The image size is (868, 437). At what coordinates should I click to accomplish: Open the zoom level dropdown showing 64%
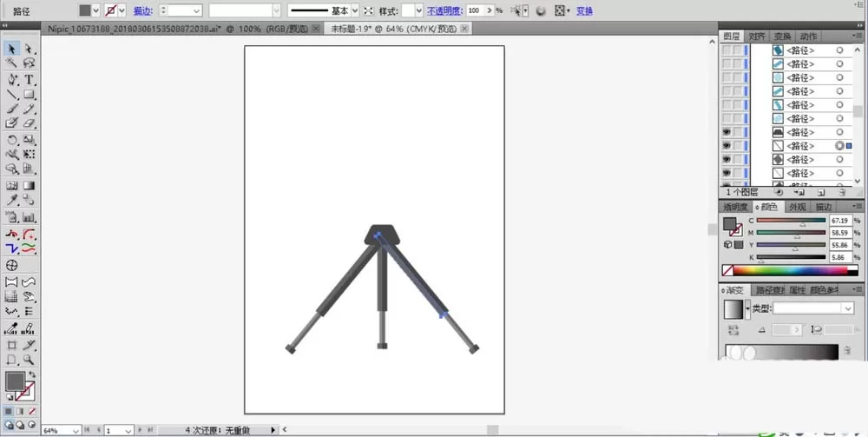[76, 430]
